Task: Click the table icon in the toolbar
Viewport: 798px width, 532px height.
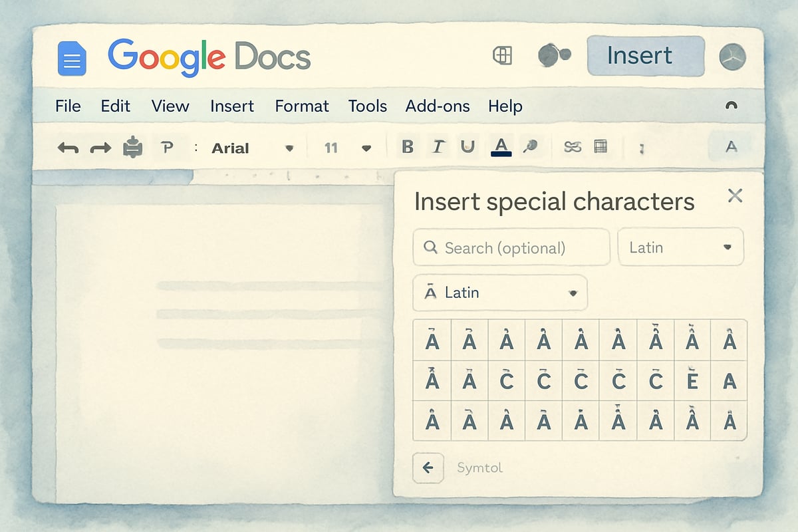Action: [x=600, y=147]
